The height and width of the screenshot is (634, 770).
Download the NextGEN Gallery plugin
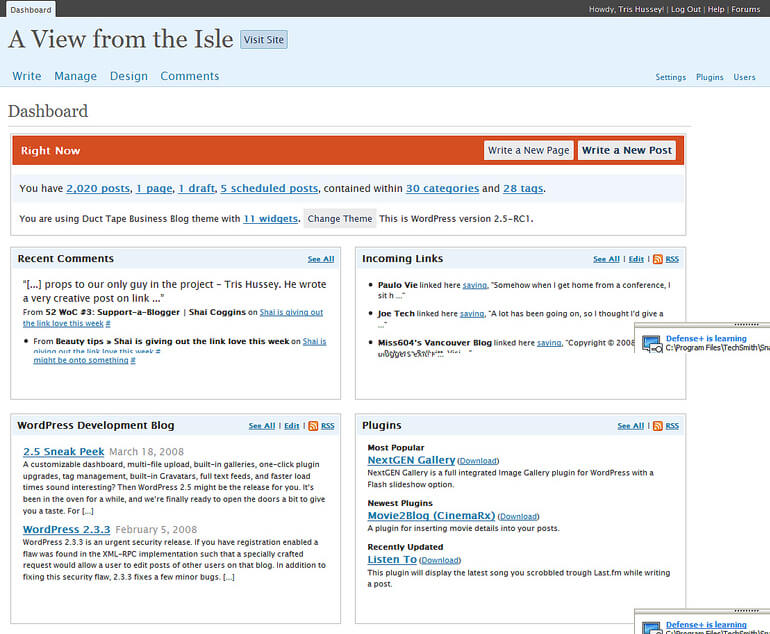coord(478,461)
